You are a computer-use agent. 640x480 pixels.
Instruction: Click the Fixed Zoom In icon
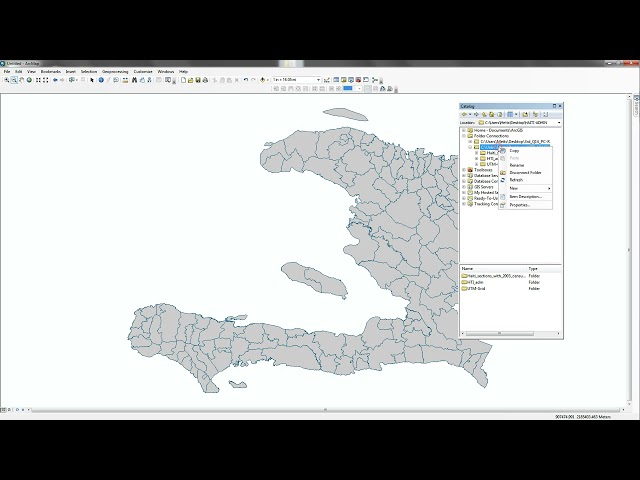click(38, 80)
